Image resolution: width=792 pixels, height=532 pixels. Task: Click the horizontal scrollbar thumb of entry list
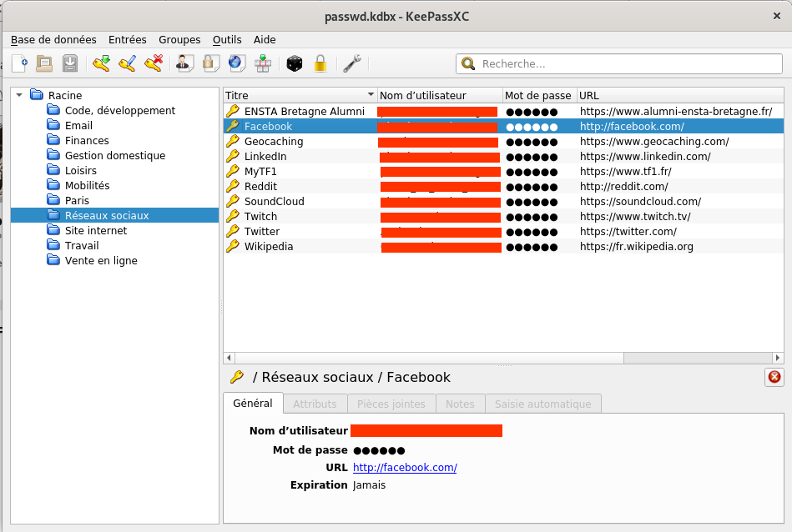tap(429, 358)
